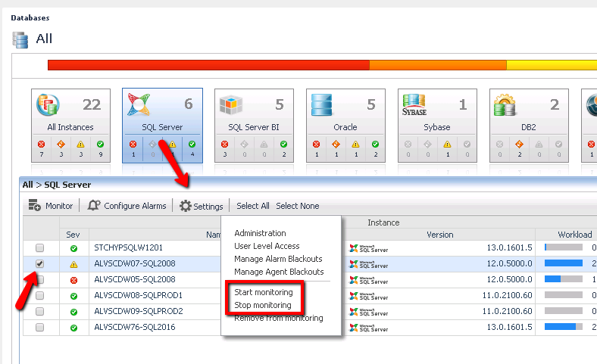Sort the table by the Sev column
Viewport: 597px width, 364px height.
pyautogui.click(x=73, y=235)
